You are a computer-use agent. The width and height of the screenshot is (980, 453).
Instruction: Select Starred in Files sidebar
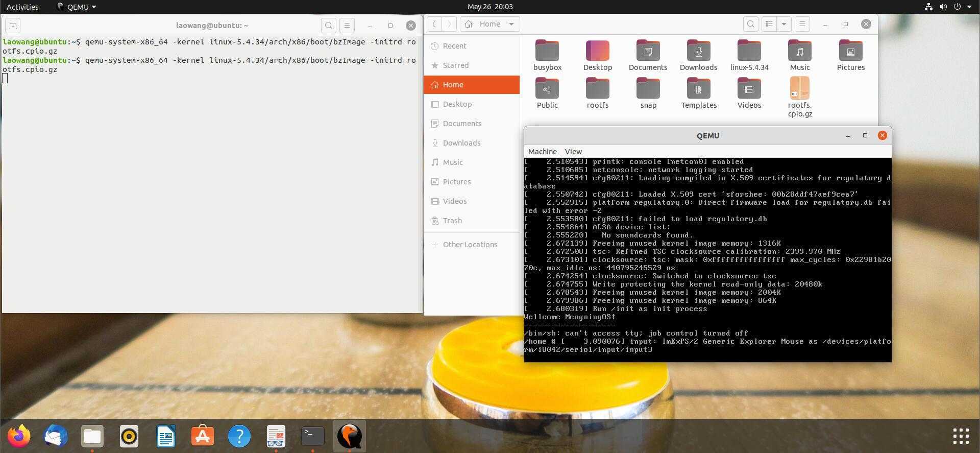click(x=472, y=65)
